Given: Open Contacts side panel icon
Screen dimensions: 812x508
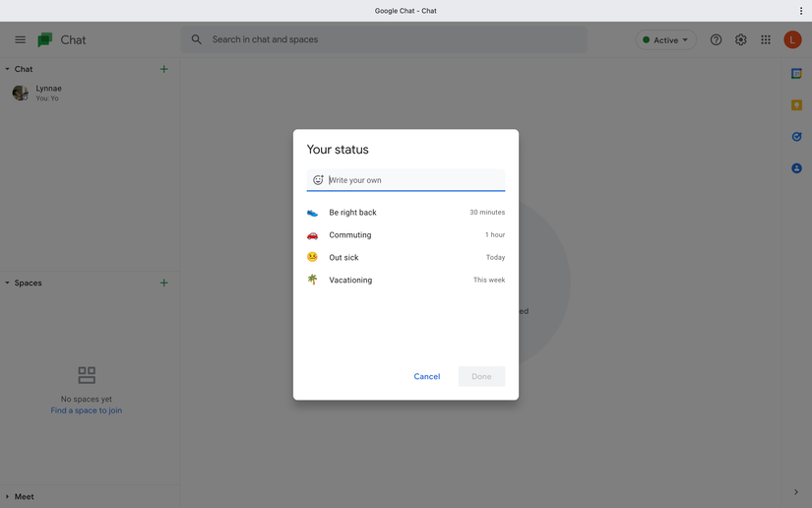Looking at the screenshot, I should [796, 168].
